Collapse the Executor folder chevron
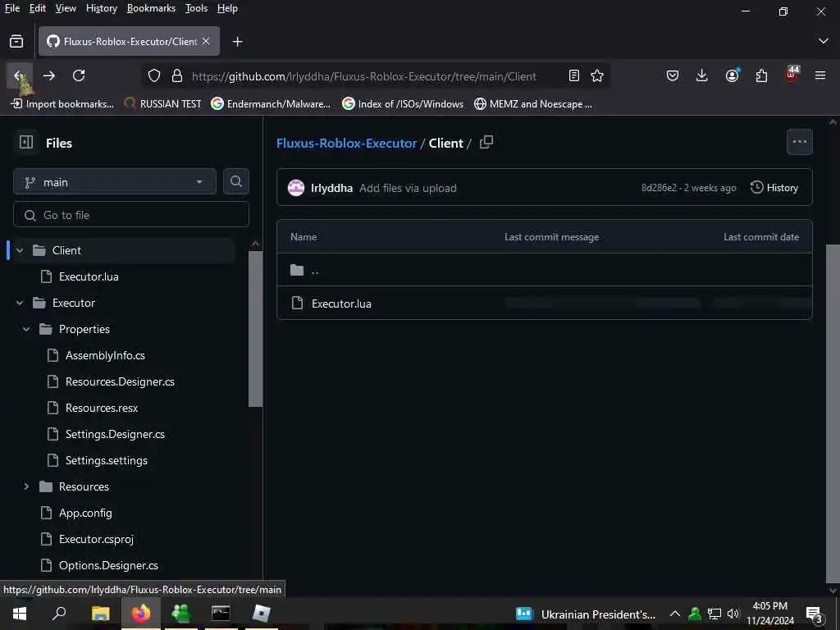The width and height of the screenshot is (840, 630). [x=20, y=303]
